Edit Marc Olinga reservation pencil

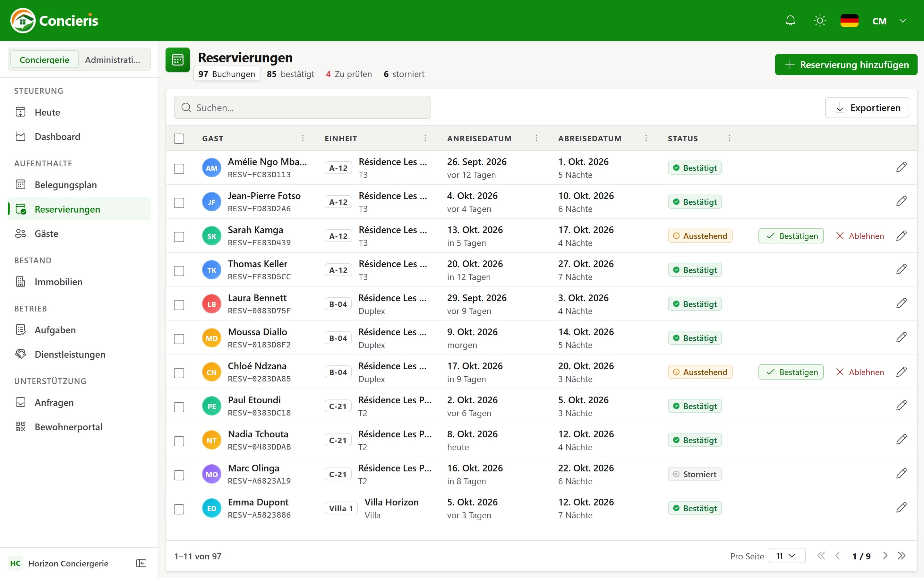[x=901, y=474]
